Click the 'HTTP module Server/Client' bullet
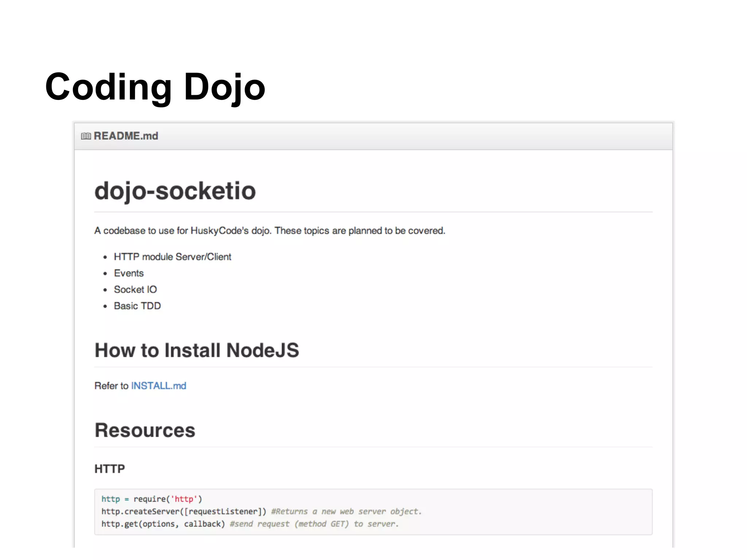 point(173,257)
